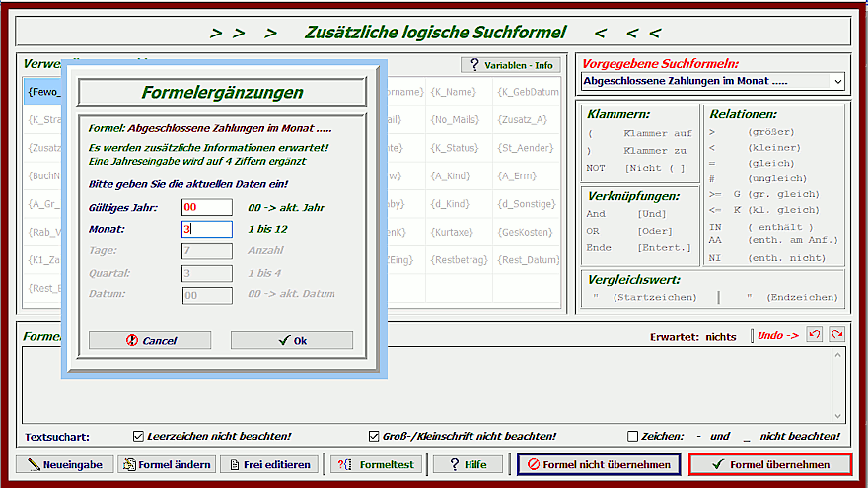Click the undo arrow icon

coord(814,336)
